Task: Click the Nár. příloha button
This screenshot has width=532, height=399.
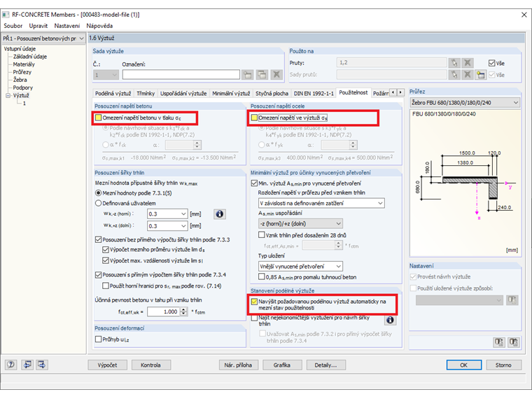Action: pyautogui.click(x=238, y=365)
